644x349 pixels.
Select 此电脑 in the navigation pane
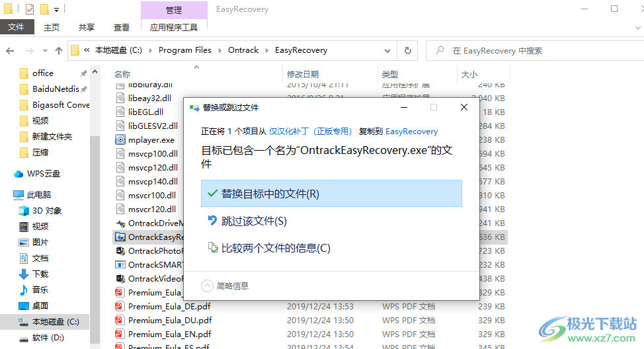[38, 194]
